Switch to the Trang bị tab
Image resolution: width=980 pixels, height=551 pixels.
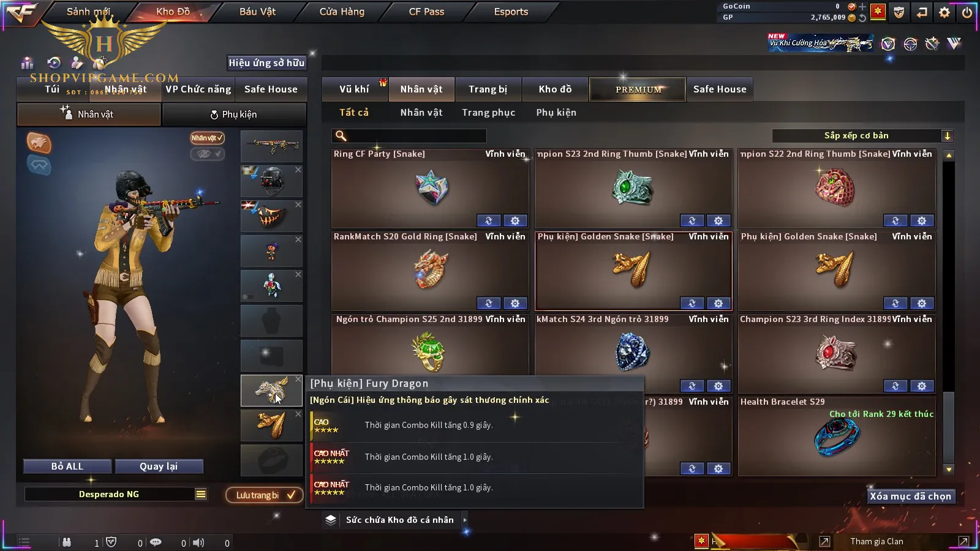pos(488,89)
